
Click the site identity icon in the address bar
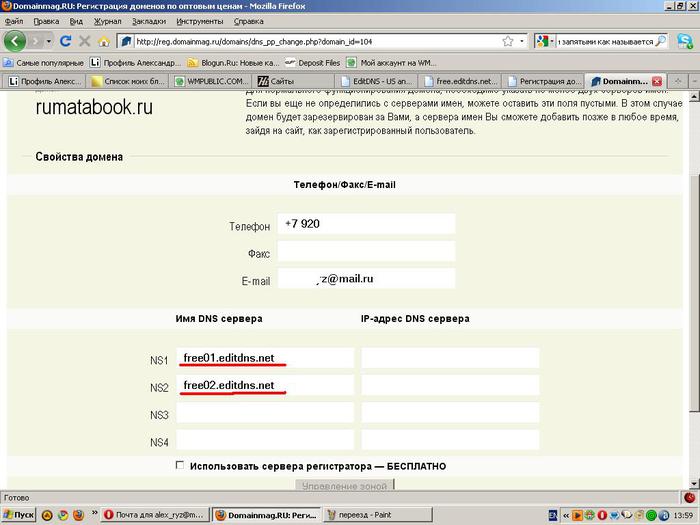tap(126, 42)
